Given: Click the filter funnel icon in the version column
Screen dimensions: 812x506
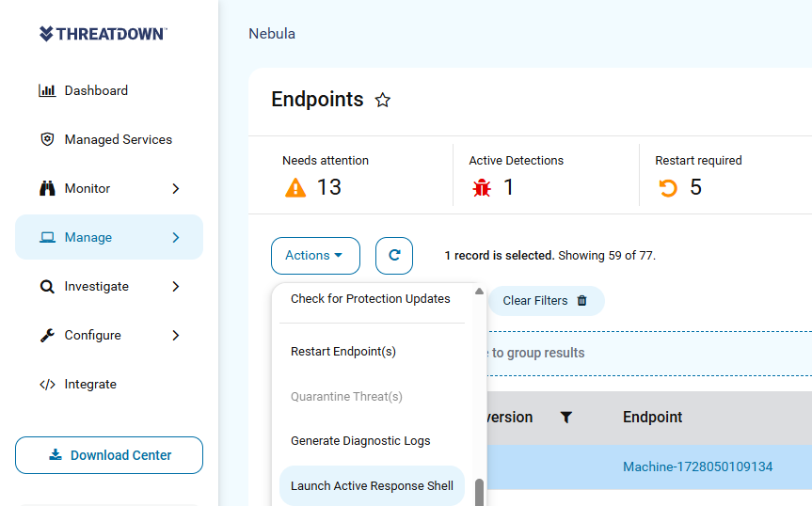Looking at the screenshot, I should [566, 417].
